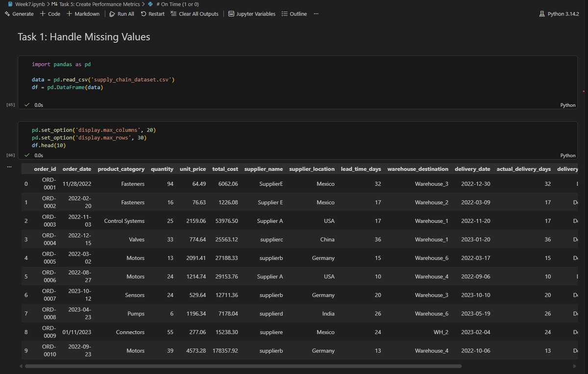Click the supplierd supplier name cell
Image resolution: width=588 pixels, height=374 pixels.
click(x=270, y=314)
